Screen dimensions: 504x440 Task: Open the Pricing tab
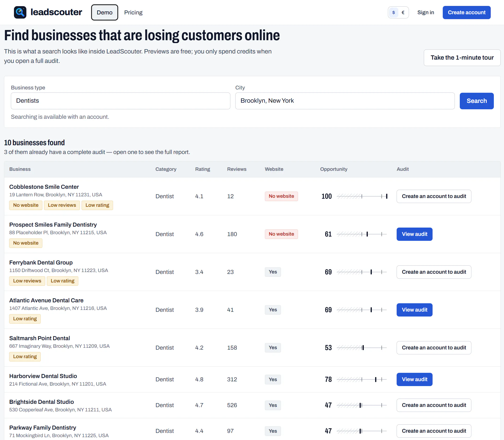[133, 12]
